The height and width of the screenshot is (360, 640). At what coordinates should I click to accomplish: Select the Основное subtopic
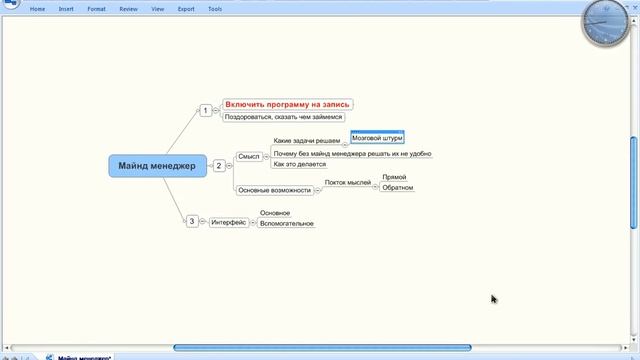275,213
